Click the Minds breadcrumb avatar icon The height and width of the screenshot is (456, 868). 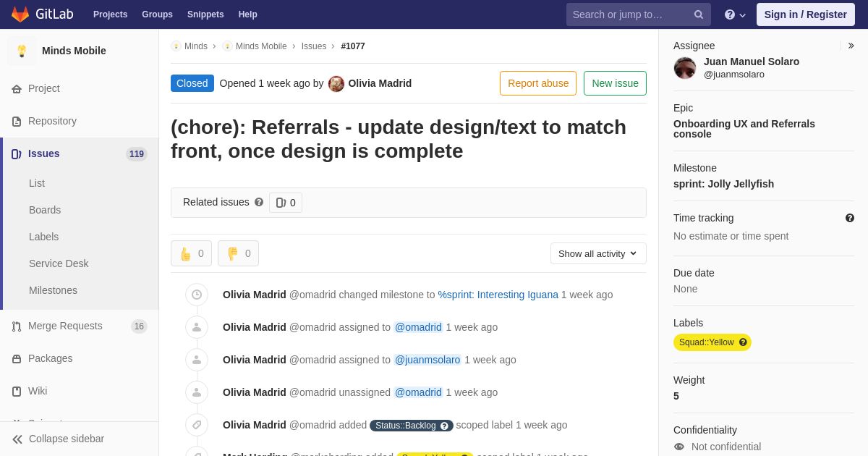176,46
